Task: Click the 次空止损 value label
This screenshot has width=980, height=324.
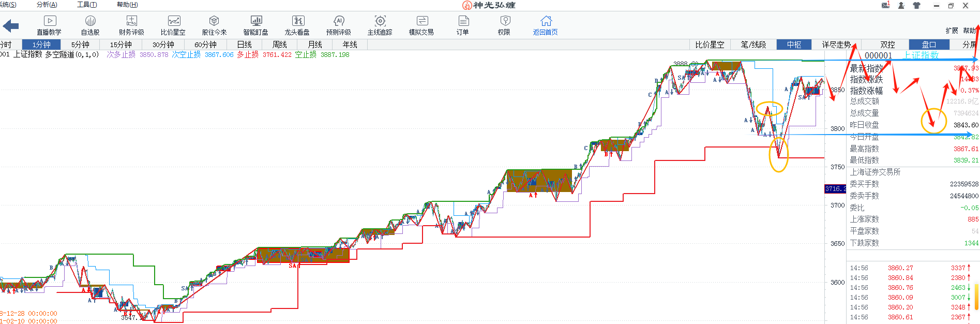Action: (203, 54)
